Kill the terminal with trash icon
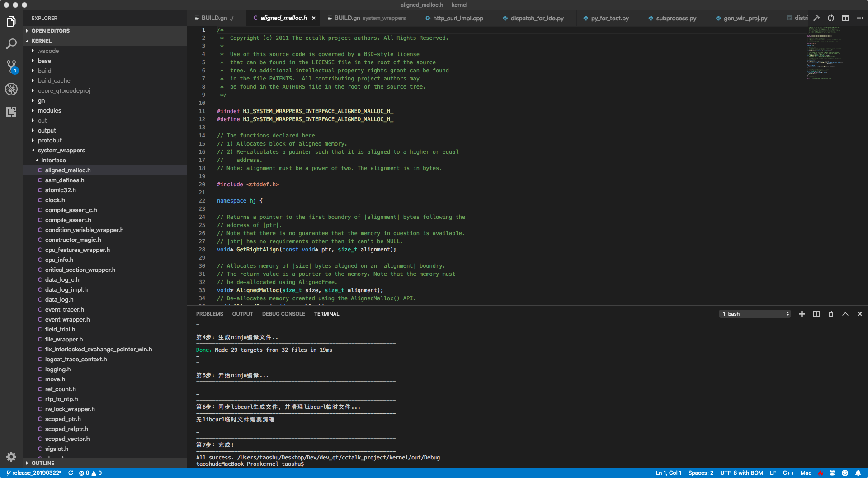 click(x=830, y=314)
